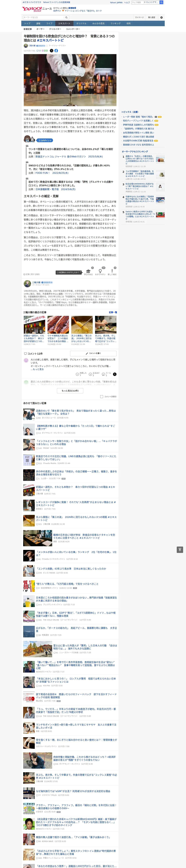The image size is (186, 868).
Task: Click the ヘルプ link at top
Action: click(x=127, y=2)
